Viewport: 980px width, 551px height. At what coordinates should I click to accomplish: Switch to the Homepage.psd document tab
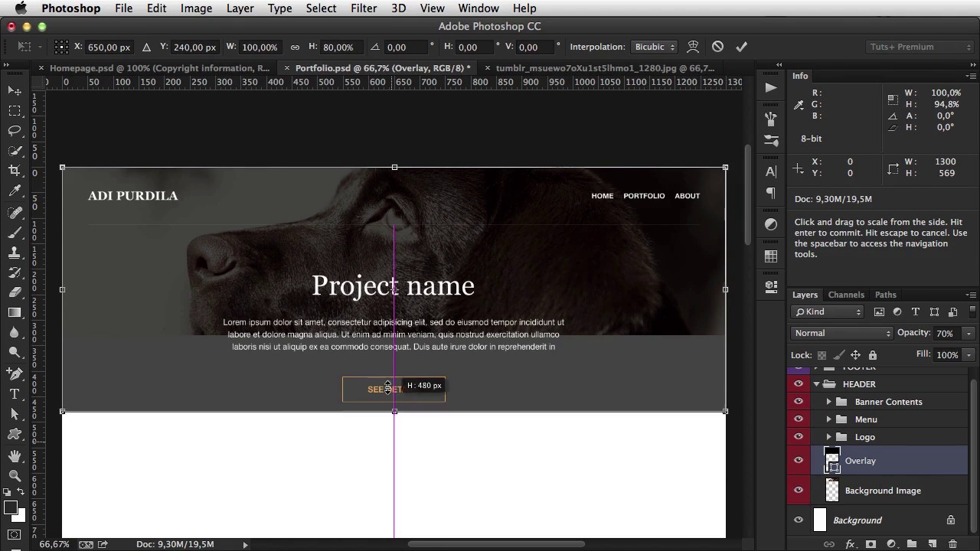click(x=159, y=68)
